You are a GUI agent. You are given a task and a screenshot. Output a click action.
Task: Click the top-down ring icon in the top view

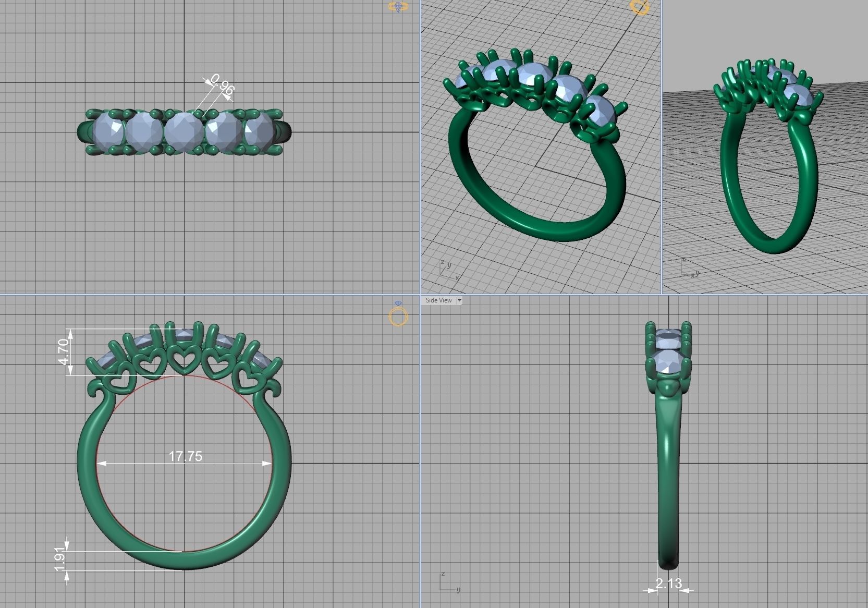click(398, 7)
